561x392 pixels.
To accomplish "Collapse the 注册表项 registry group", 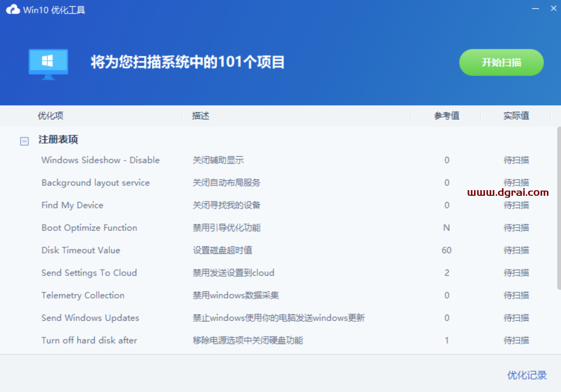I will (x=24, y=141).
